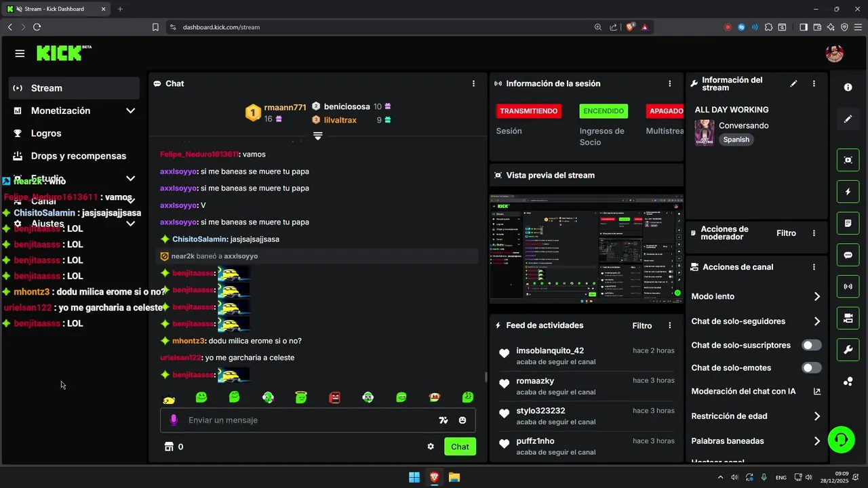868x488 pixels.
Task: Insert the red angry face emote
Action: pos(334,397)
